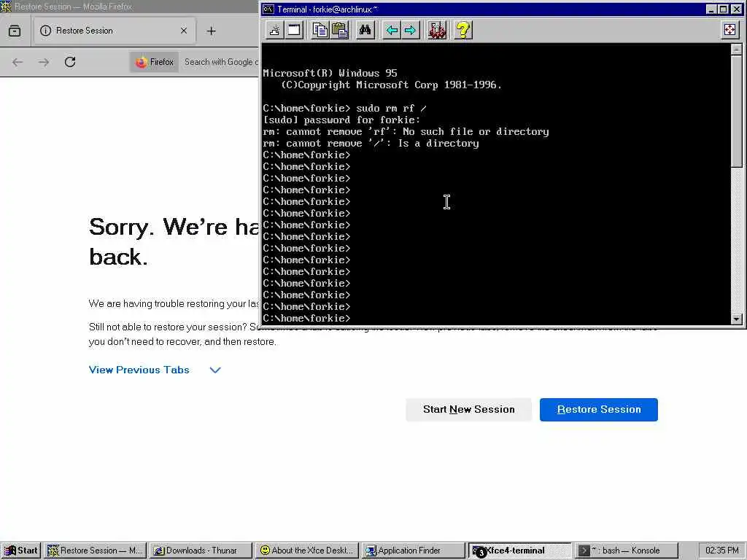Viewport: 747px width, 560px height.
Task: Click Firefox forward arrow
Action: click(44, 62)
